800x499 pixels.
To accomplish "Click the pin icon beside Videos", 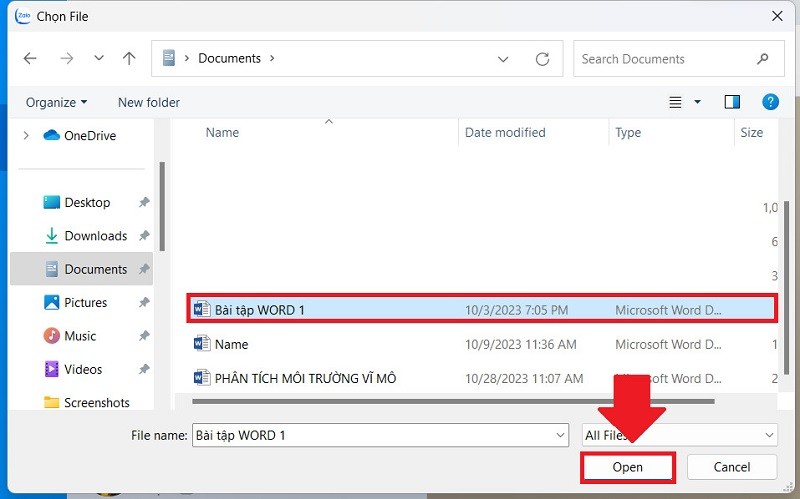I will (x=144, y=369).
